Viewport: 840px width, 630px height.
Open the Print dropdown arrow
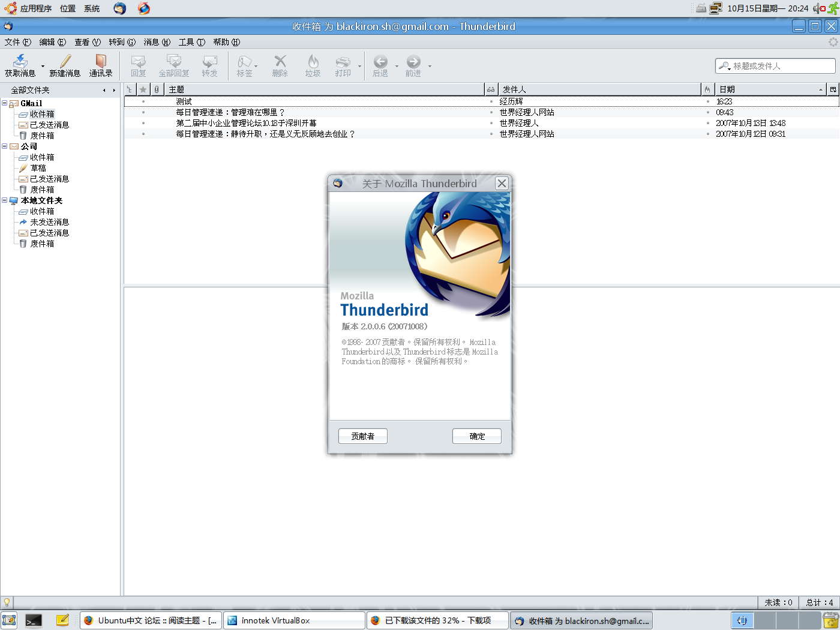click(359, 66)
